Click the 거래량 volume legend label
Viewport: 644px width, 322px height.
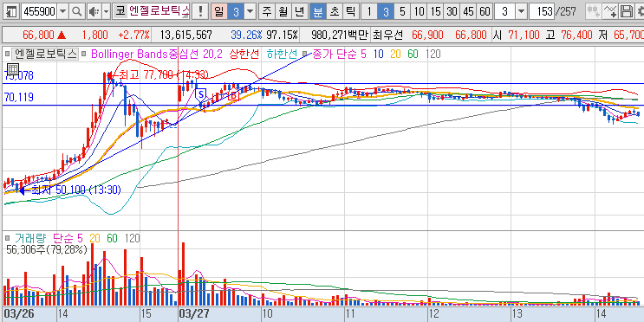coord(30,238)
